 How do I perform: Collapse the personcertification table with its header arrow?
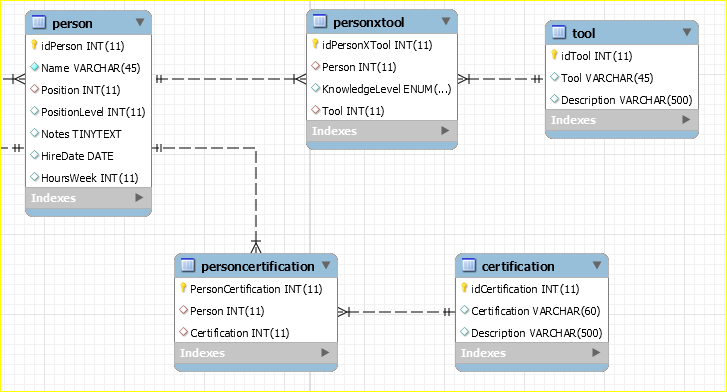[x=326, y=265]
